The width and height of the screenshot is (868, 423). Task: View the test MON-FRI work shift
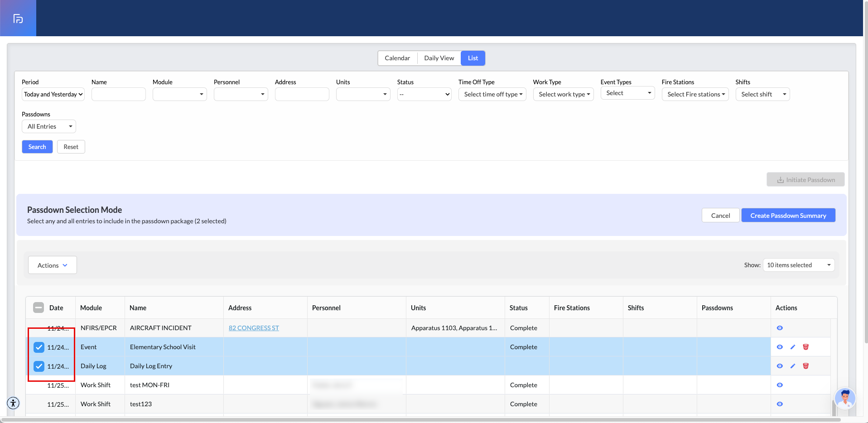tap(780, 385)
